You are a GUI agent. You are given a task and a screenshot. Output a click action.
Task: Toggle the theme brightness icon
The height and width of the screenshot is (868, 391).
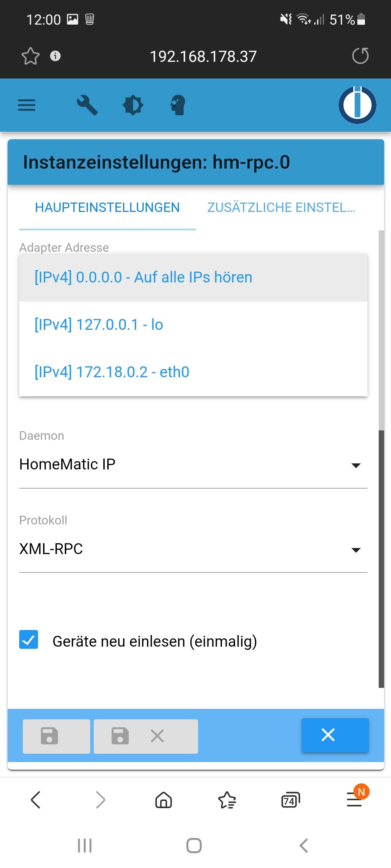[133, 105]
